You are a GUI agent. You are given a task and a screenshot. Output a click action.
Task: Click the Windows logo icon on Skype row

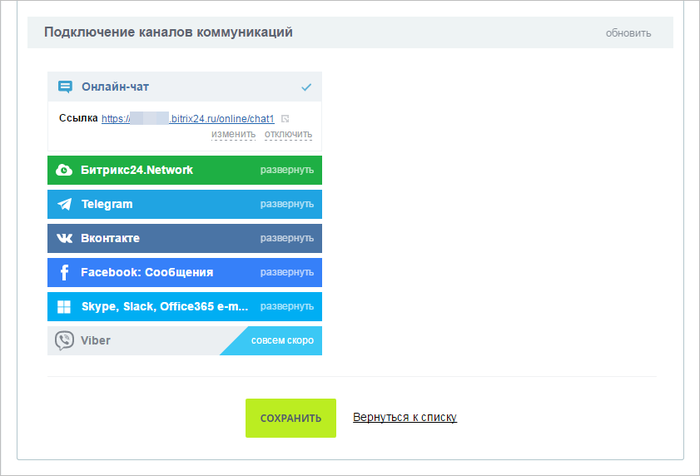pyautogui.click(x=64, y=307)
